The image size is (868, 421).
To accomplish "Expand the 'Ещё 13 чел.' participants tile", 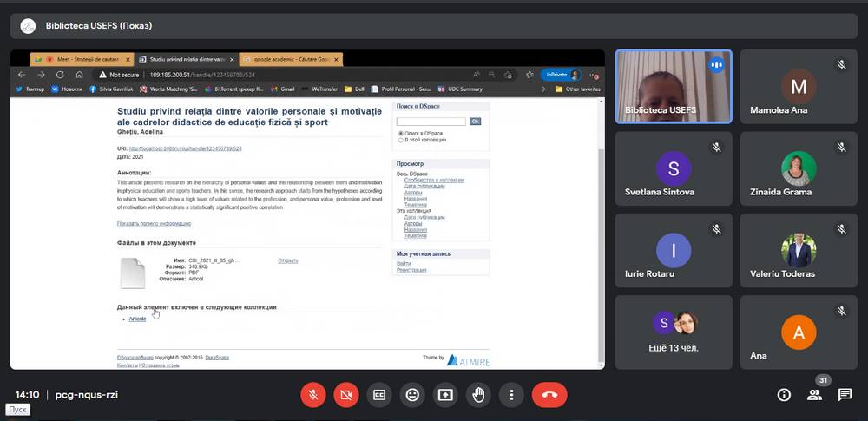I will [674, 332].
